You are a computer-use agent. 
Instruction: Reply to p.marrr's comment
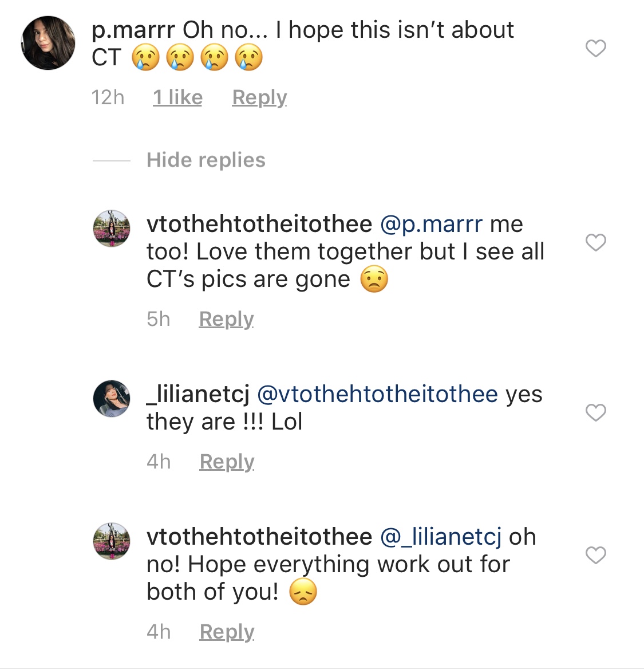259,98
